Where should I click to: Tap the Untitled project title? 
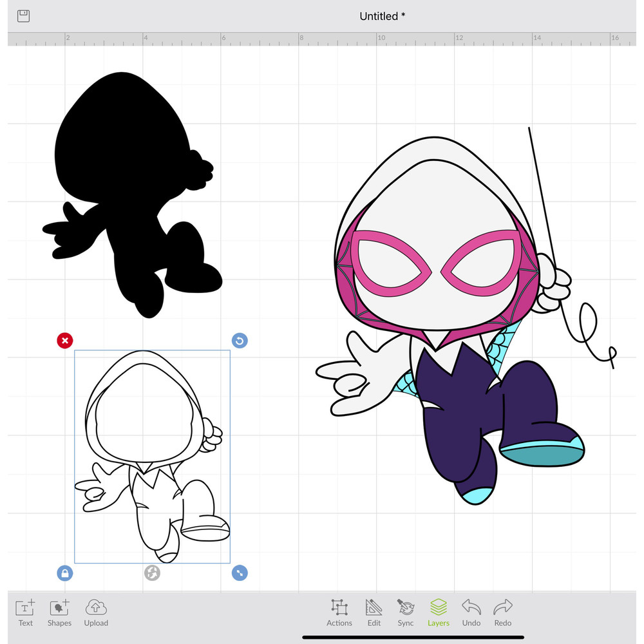tap(383, 16)
